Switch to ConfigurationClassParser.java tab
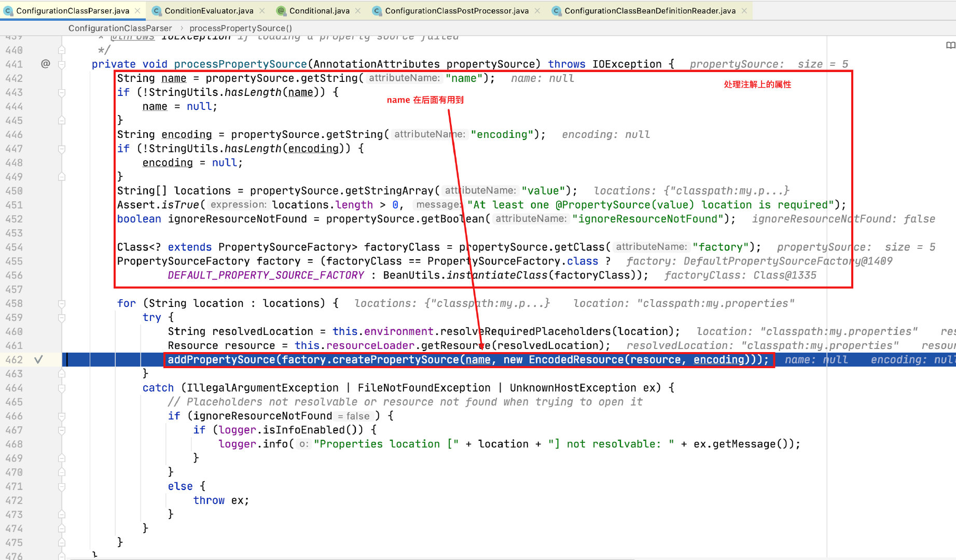This screenshot has width=956, height=560. tap(73, 10)
